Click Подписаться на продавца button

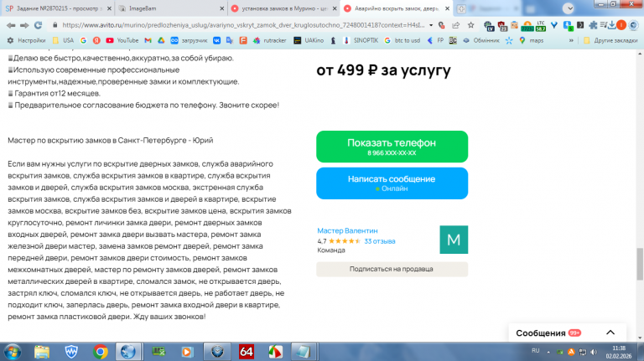coord(392,269)
